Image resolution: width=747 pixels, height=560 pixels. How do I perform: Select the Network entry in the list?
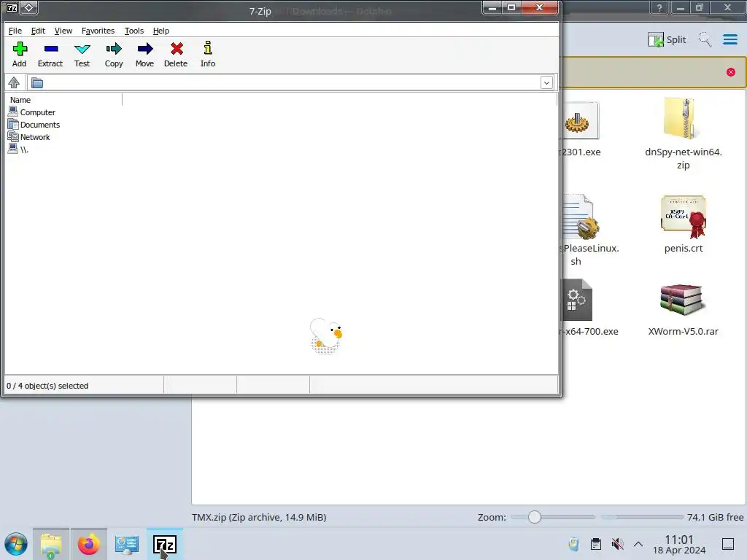click(x=29, y=137)
